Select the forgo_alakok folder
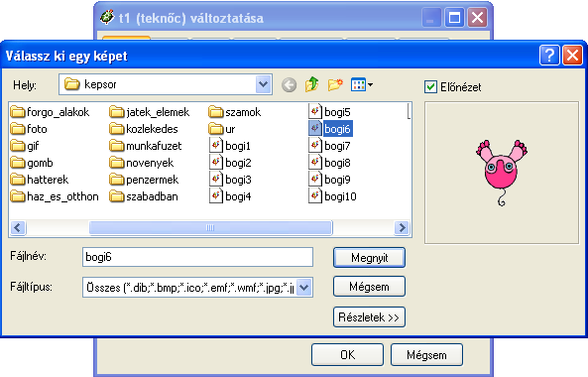 pos(51,112)
